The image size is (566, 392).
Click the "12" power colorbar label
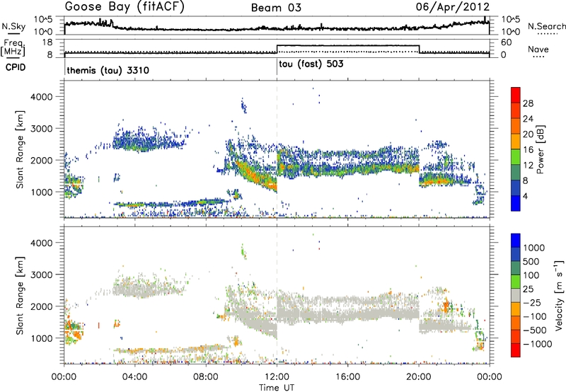point(528,166)
